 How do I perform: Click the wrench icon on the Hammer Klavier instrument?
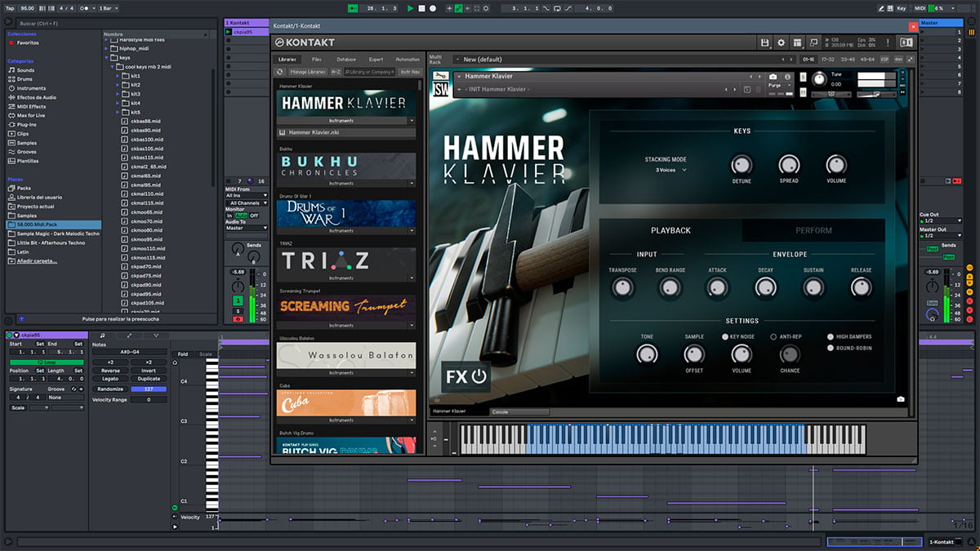(440, 77)
